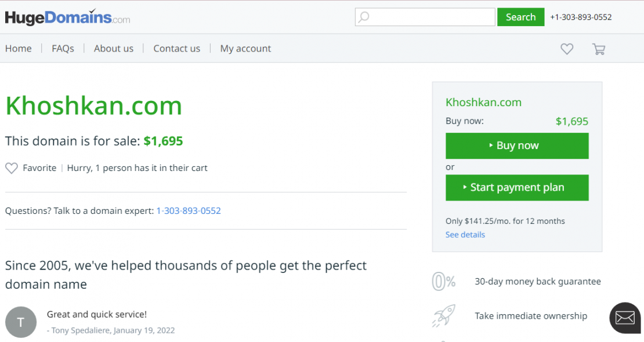Open the Contact us page
This screenshot has width=644, height=342.
[x=177, y=49]
